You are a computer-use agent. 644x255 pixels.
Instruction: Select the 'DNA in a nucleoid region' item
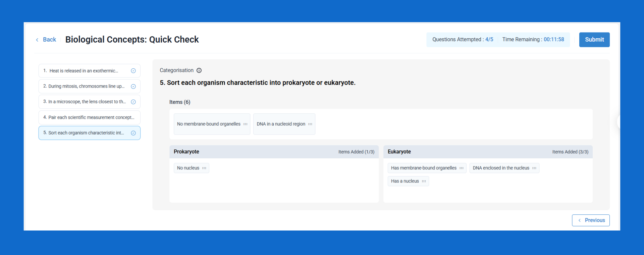pos(284,124)
